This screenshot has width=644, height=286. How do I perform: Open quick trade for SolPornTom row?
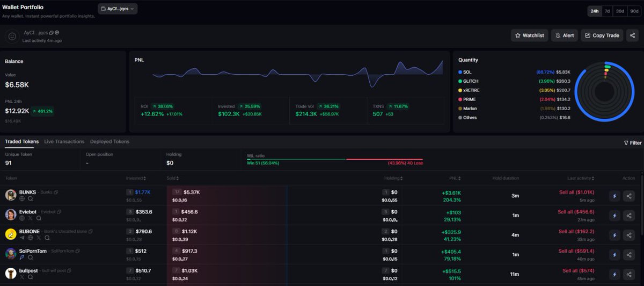click(x=614, y=254)
